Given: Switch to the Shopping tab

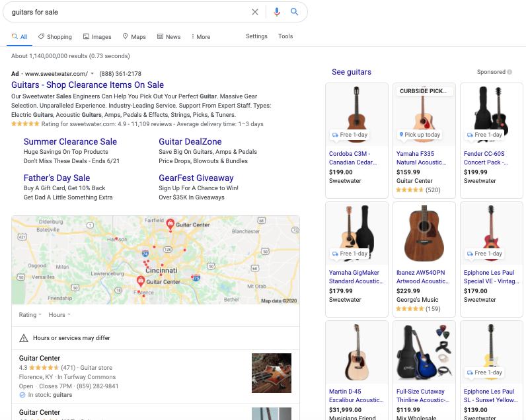Looking at the screenshot, I should [55, 36].
